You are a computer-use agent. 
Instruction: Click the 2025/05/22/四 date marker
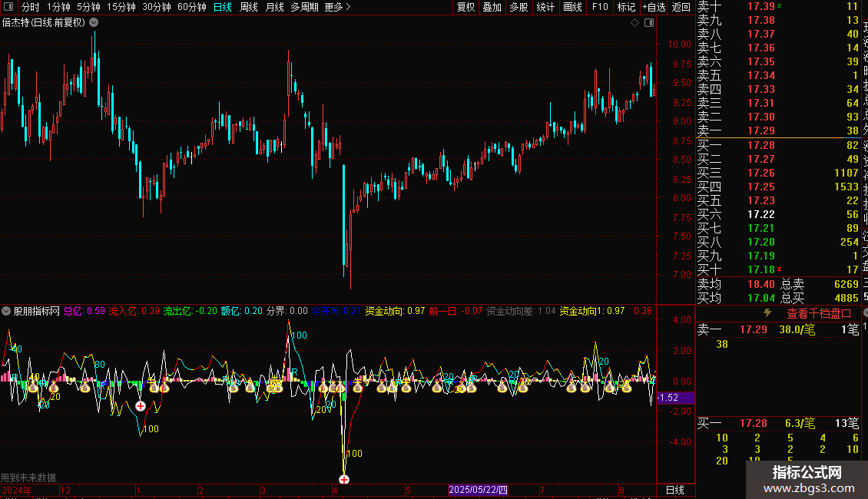coord(478,490)
